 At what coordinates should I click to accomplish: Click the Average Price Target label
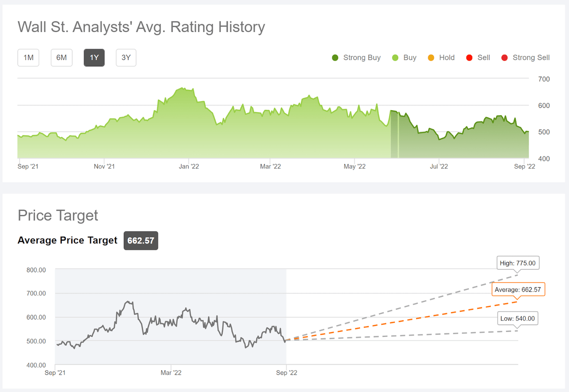68,240
